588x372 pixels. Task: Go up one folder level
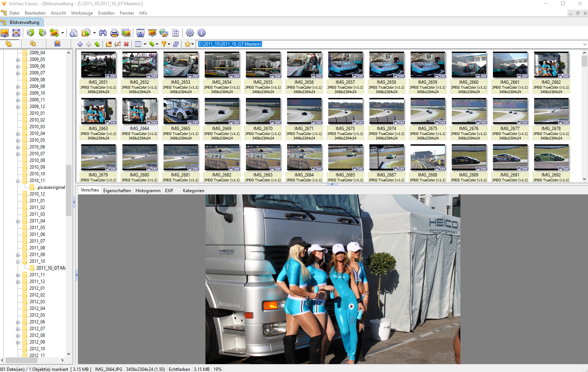[97, 44]
